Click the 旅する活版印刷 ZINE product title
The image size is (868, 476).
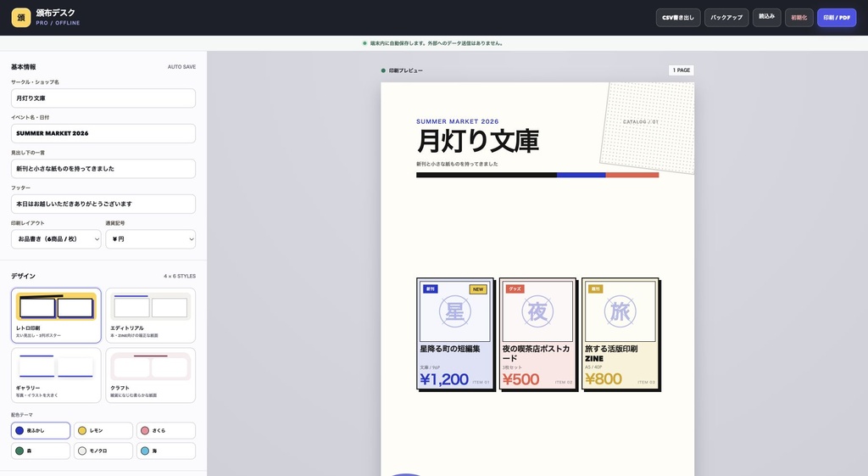pyautogui.click(x=611, y=354)
